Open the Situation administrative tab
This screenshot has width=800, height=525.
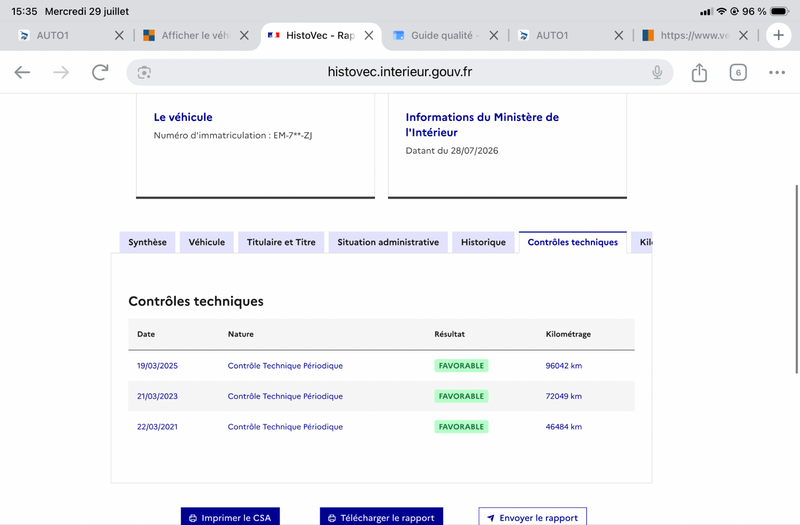pos(388,242)
